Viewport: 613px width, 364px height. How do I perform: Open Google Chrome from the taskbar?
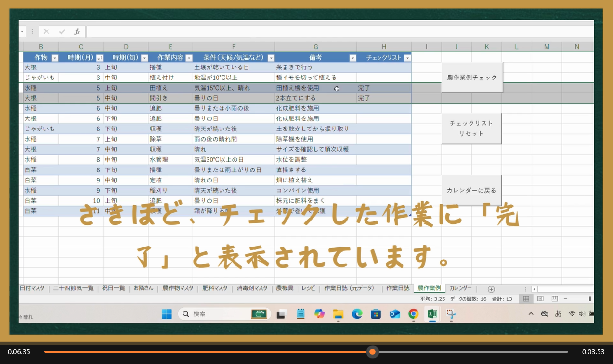click(x=413, y=314)
